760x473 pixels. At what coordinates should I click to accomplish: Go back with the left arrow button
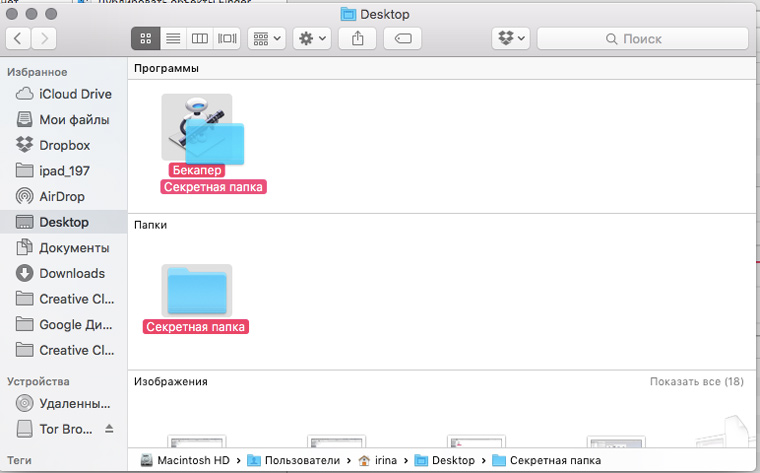pyautogui.click(x=18, y=38)
